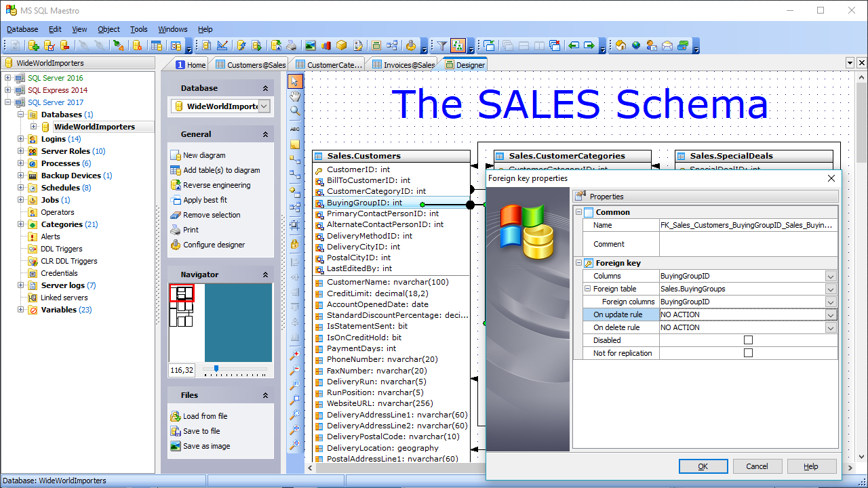The width and height of the screenshot is (868, 488).
Task: Click the Navigator zoom slider
Action: pyautogui.click(x=216, y=369)
